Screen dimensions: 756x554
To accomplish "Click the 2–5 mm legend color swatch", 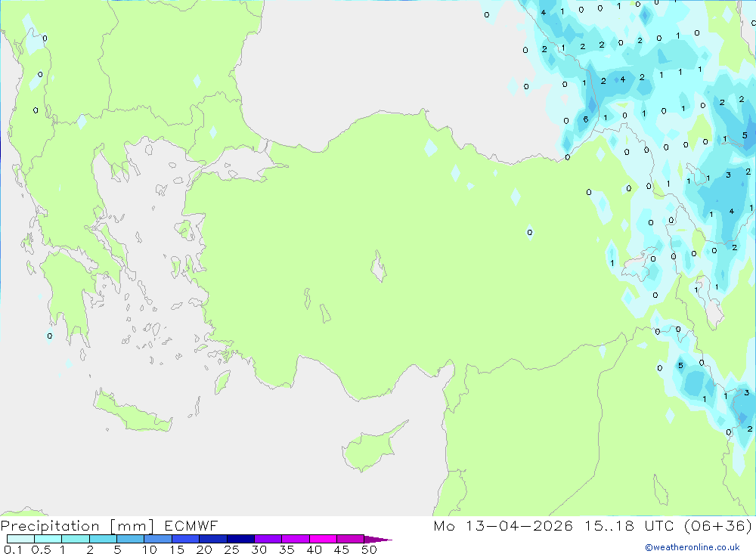I will [103, 539].
